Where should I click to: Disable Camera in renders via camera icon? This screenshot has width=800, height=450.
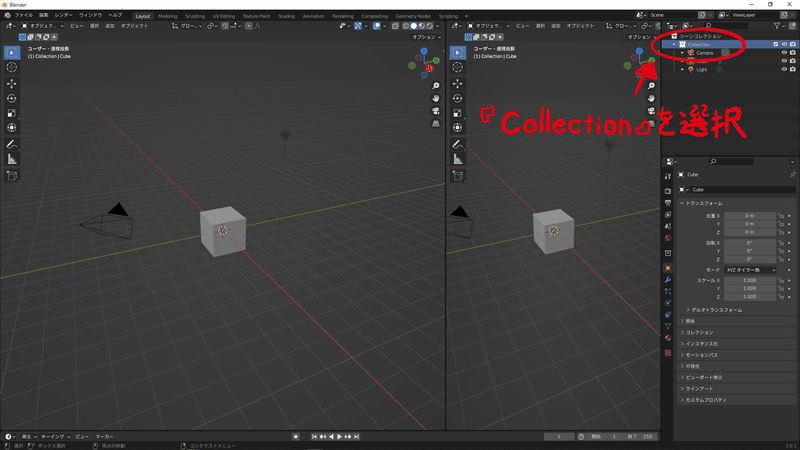coord(793,53)
